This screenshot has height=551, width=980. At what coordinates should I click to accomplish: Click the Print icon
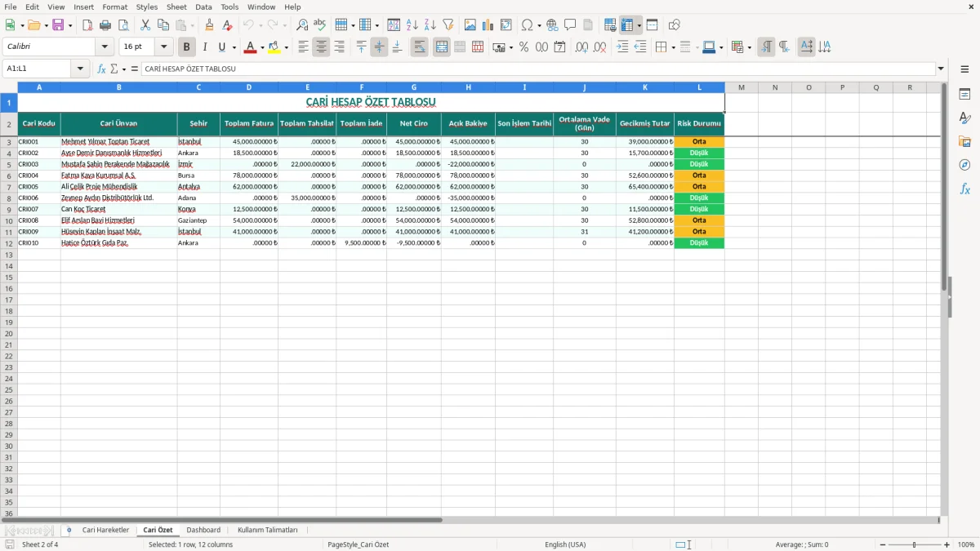(105, 25)
